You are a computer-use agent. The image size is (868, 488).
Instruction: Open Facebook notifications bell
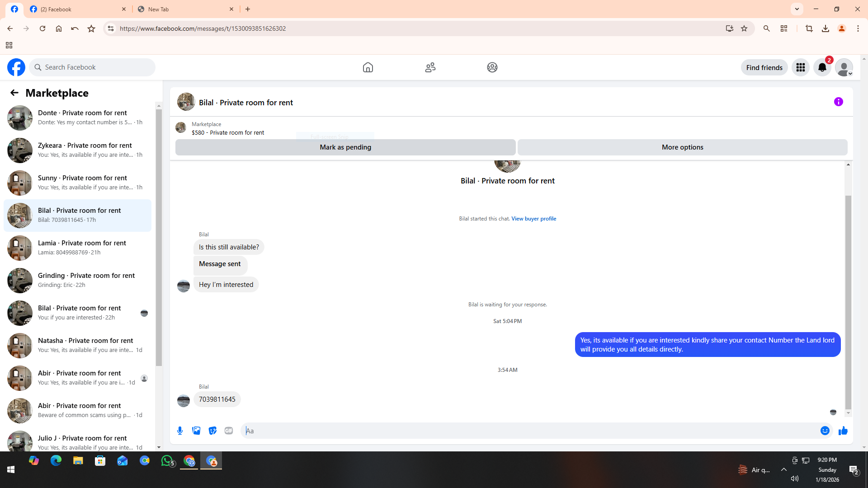click(822, 67)
